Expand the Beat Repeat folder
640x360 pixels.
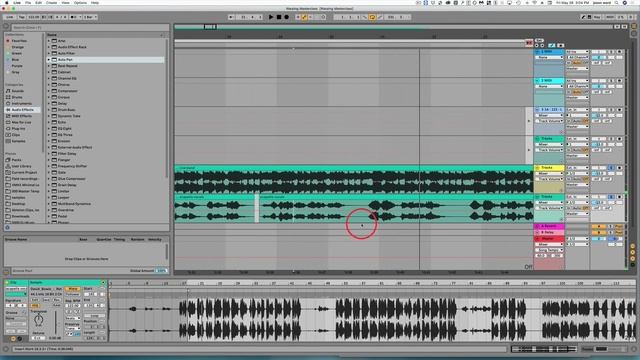coord(49,66)
